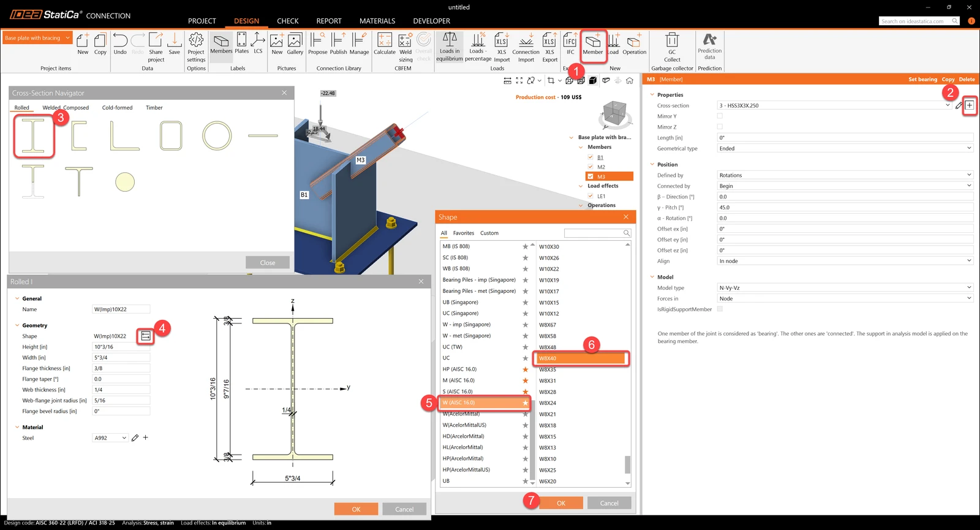Screen dimensions: 980x530
Task: Open the Model type dropdown
Action: (x=845, y=287)
